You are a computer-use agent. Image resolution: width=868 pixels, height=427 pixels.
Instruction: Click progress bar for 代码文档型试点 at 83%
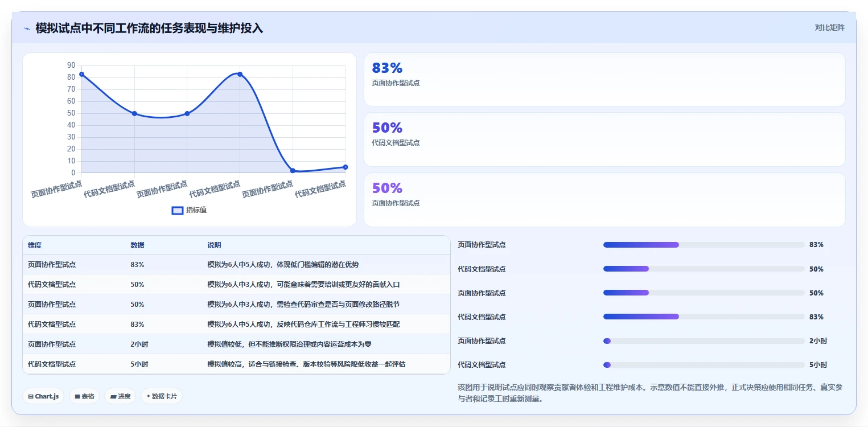704,317
